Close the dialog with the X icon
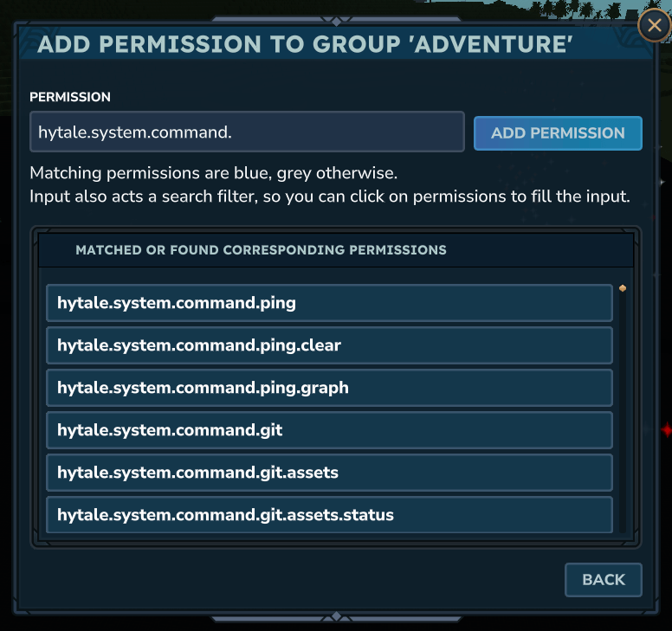Screen dimensions: 672x631 pyautogui.click(x=654, y=26)
